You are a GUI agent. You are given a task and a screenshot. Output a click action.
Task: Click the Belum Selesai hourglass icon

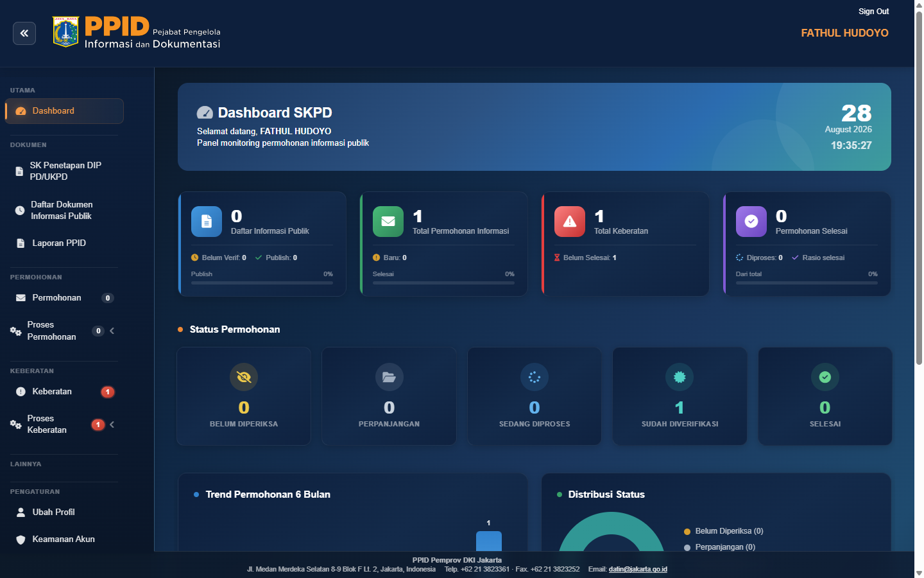(557, 258)
